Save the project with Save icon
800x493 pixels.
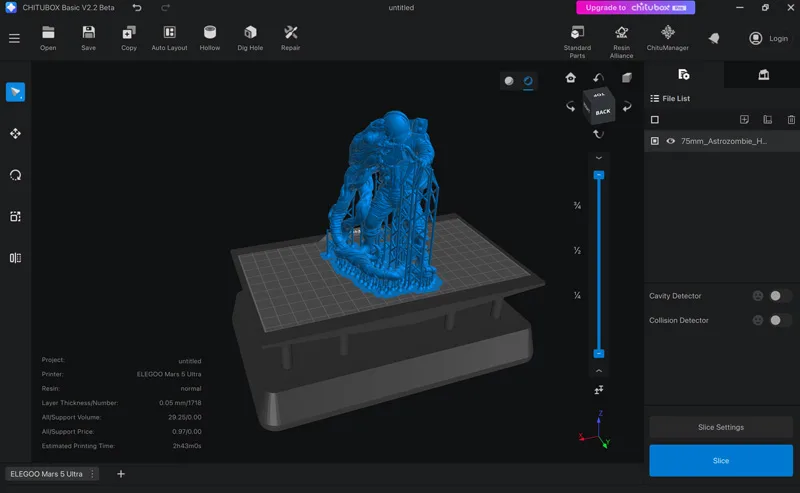(88, 38)
